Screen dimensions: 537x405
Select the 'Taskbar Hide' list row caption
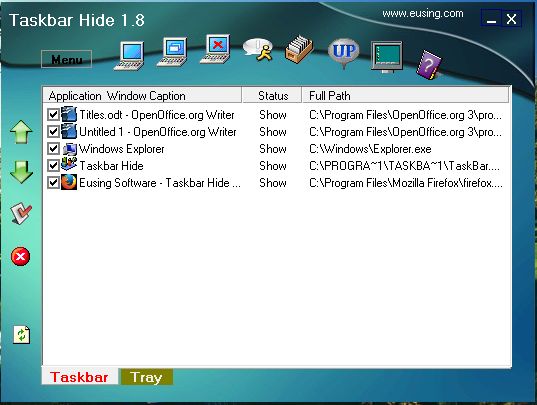pyautogui.click(x=111, y=166)
